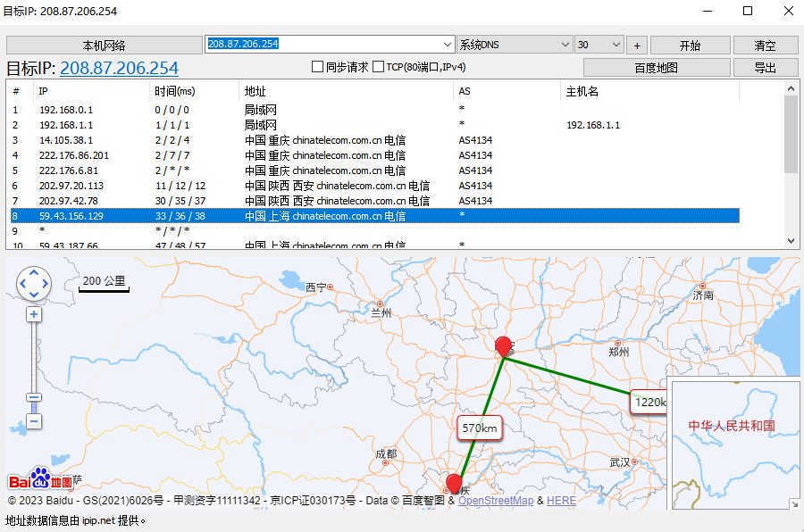This screenshot has height=532, width=804.
Task: Click the # column header
Action: click(x=21, y=91)
